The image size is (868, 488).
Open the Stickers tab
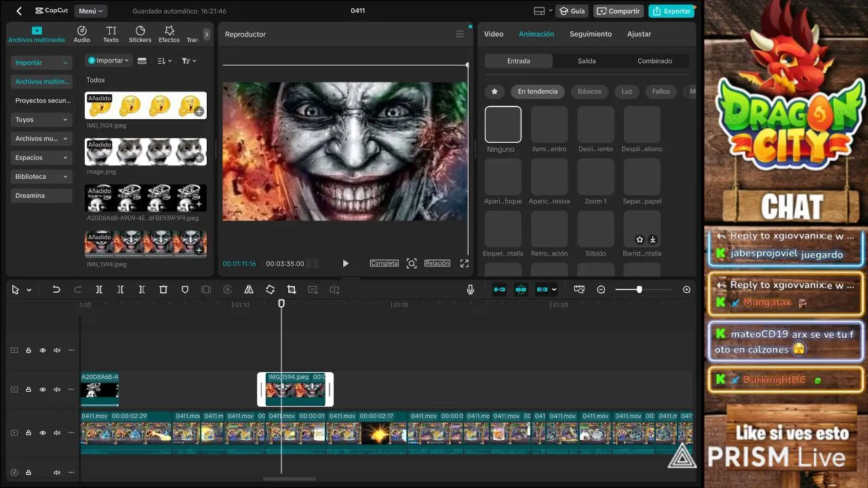point(140,35)
